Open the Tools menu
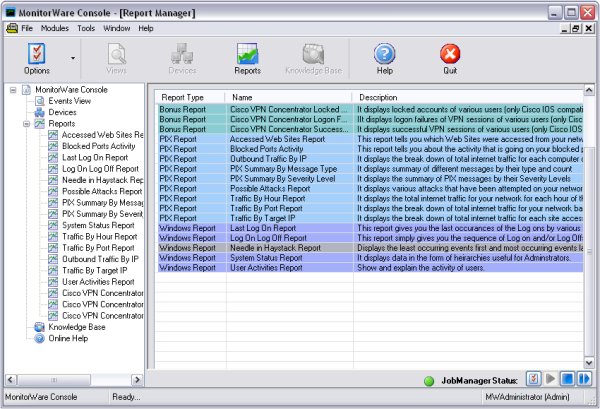This screenshot has width=600, height=409. (x=86, y=28)
